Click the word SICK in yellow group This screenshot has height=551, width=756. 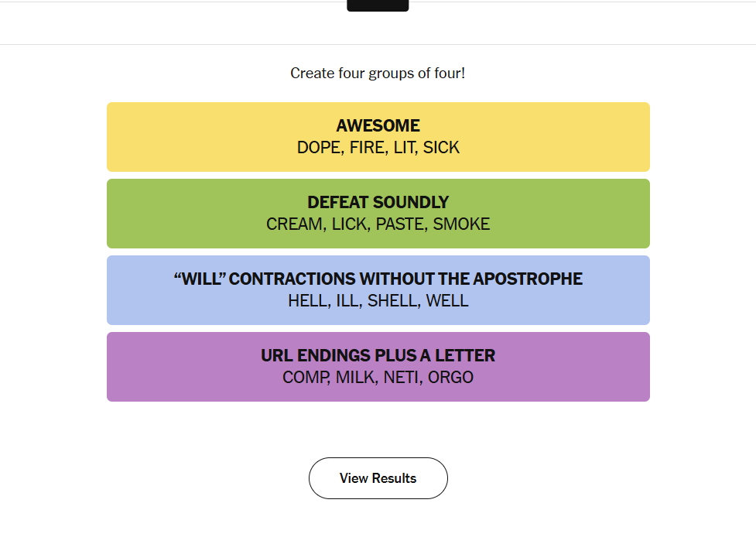click(441, 148)
